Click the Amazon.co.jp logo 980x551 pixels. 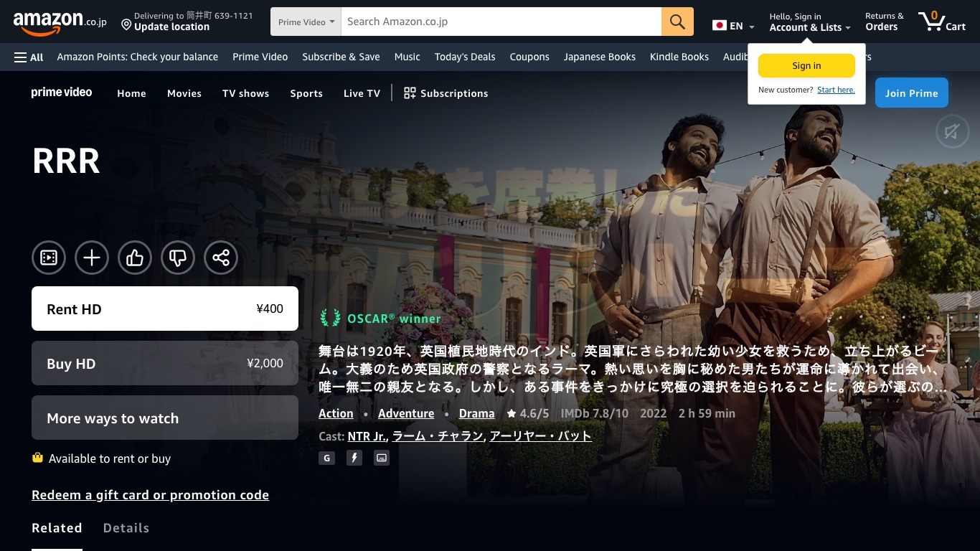click(60, 23)
